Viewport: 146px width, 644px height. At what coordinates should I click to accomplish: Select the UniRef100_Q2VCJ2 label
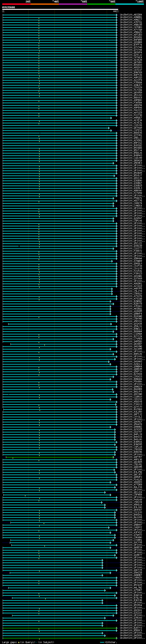tap(131, 55)
